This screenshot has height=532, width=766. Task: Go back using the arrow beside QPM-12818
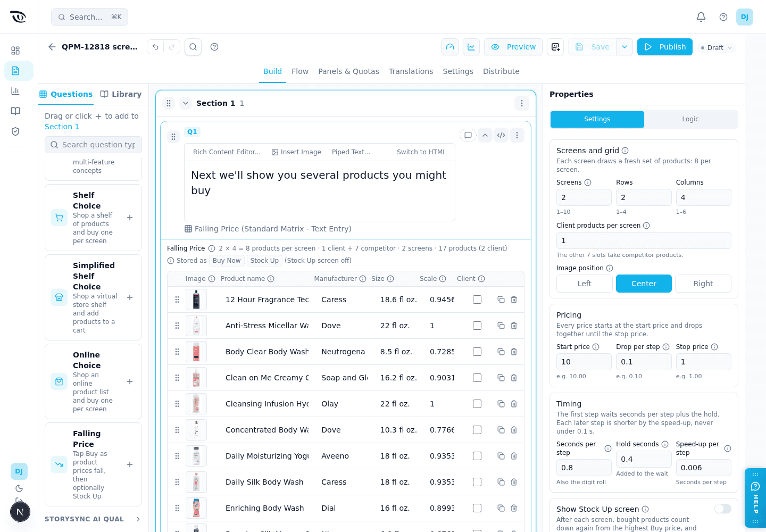(52, 47)
